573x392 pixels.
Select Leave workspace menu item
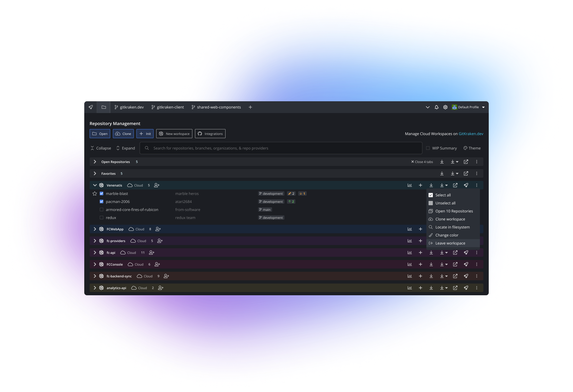(x=453, y=243)
